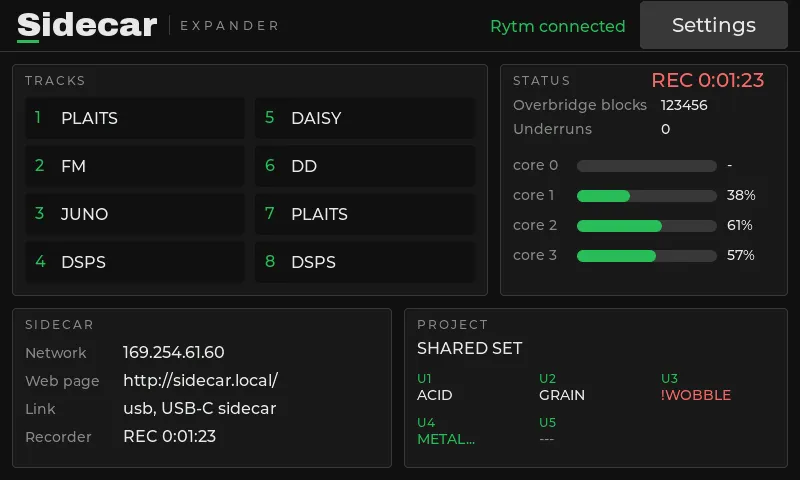Select track 7 PLAITS
The width and height of the screenshot is (800, 480).
click(x=365, y=214)
